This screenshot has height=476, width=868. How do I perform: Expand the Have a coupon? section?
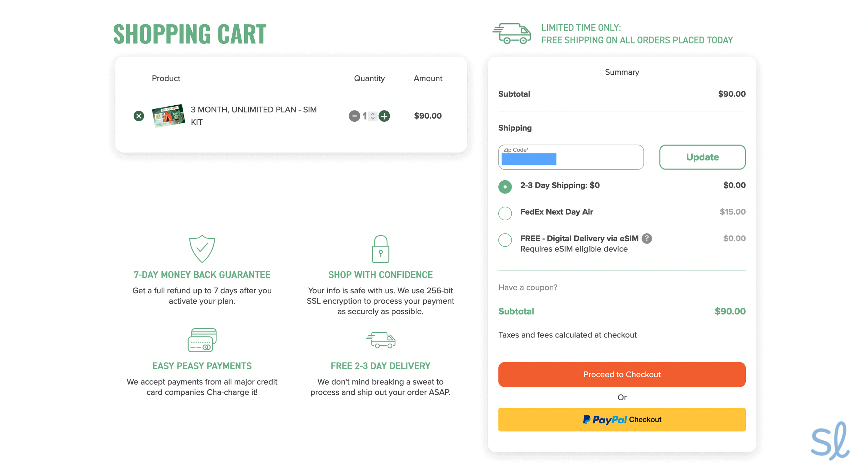pos(528,287)
